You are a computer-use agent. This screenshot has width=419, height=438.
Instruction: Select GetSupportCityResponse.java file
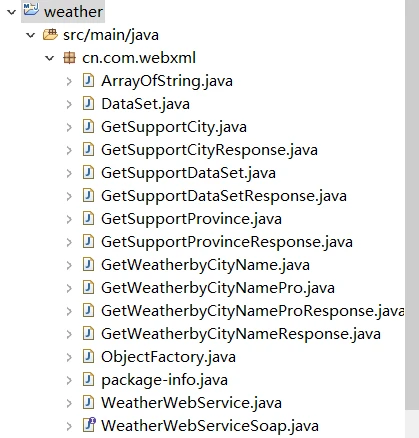(x=209, y=150)
